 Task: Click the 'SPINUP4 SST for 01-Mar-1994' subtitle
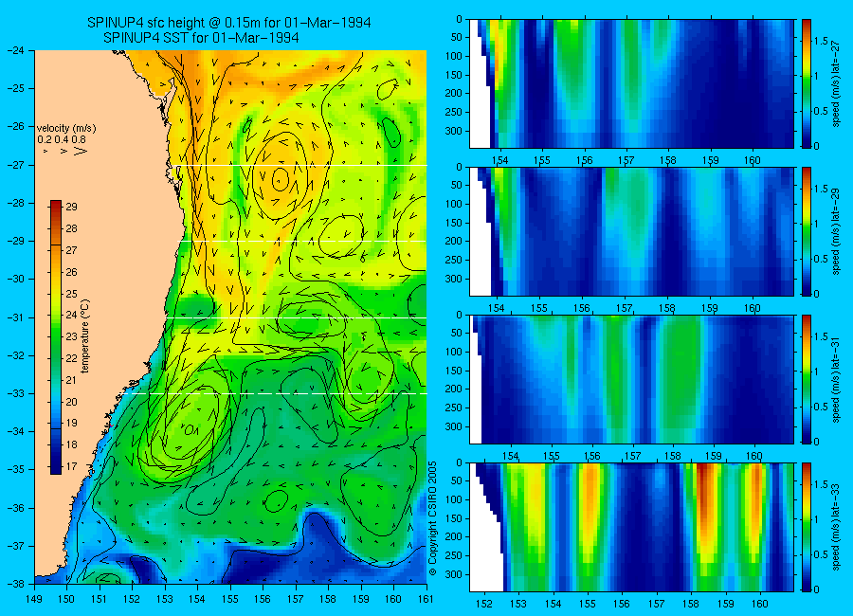click(201, 38)
